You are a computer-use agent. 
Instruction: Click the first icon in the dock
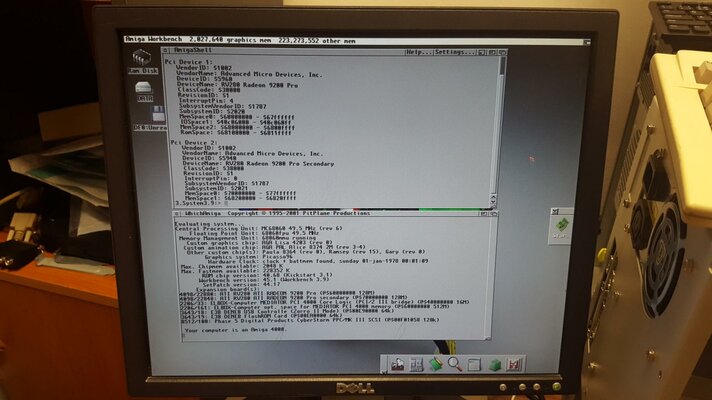click(x=397, y=364)
